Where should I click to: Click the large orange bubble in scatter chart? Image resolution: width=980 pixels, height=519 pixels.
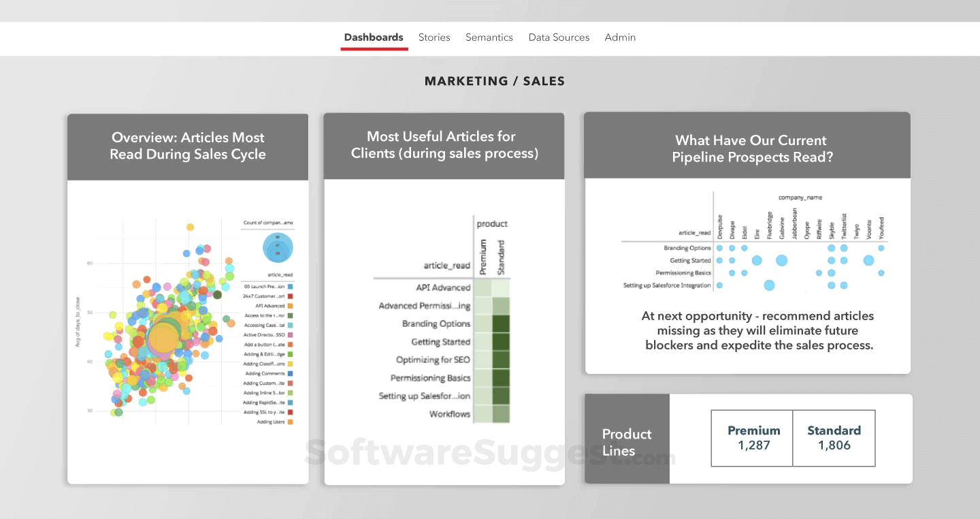165,337
